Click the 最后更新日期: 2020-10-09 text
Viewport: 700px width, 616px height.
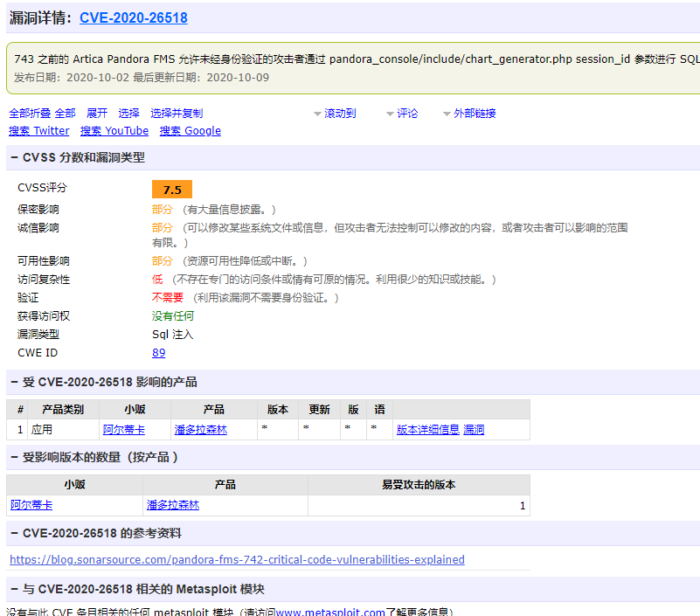[x=201, y=77]
